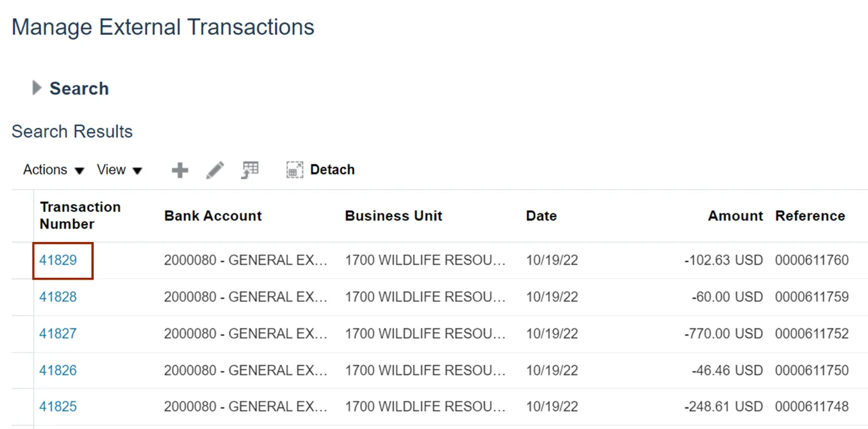Image resolution: width=868 pixels, height=429 pixels.
Task: Click the Date column header
Action: pyautogui.click(x=541, y=216)
